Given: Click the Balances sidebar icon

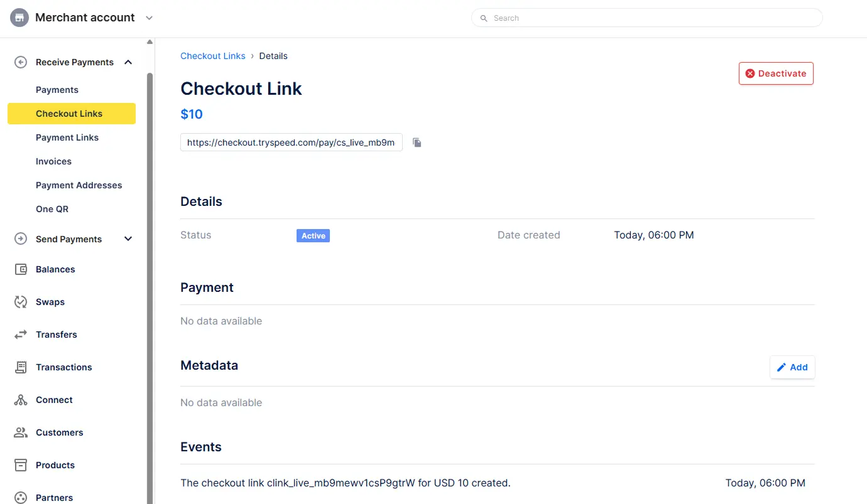Looking at the screenshot, I should coord(19,269).
